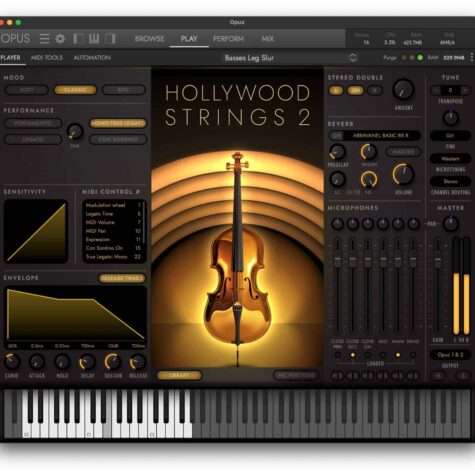This screenshot has width=475, height=475.
Task: Click the reverb Master button
Action: pyautogui.click(x=403, y=152)
